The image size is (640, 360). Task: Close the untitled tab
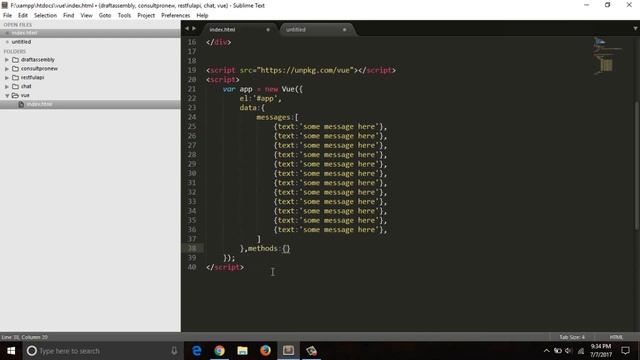tap(344, 29)
